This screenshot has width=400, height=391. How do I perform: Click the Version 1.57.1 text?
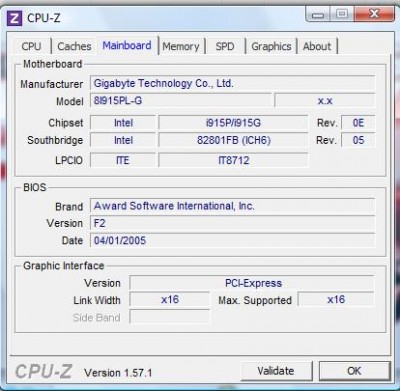click(x=118, y=373)
